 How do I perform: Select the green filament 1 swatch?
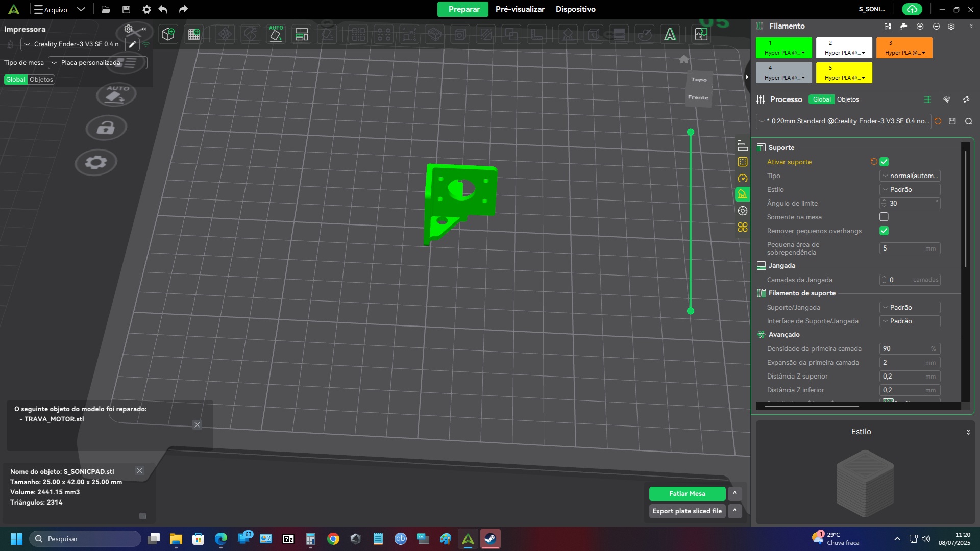(783, 47)
